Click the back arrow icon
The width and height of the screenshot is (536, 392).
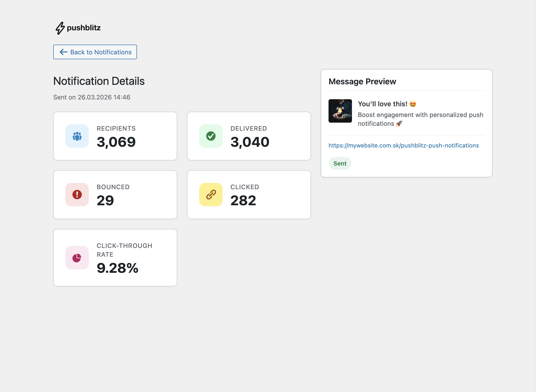pos(63,52)
